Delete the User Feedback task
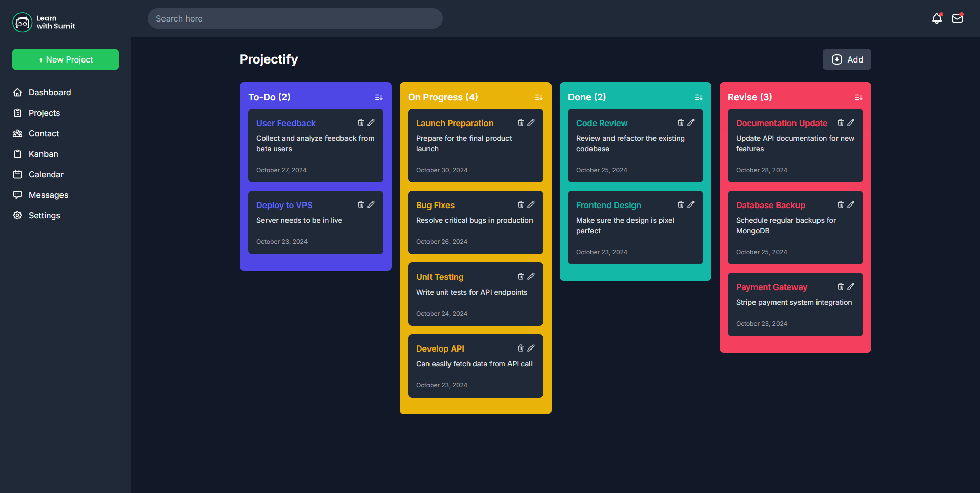Viewport: 980px width, 493px height. tap(361, 122)
